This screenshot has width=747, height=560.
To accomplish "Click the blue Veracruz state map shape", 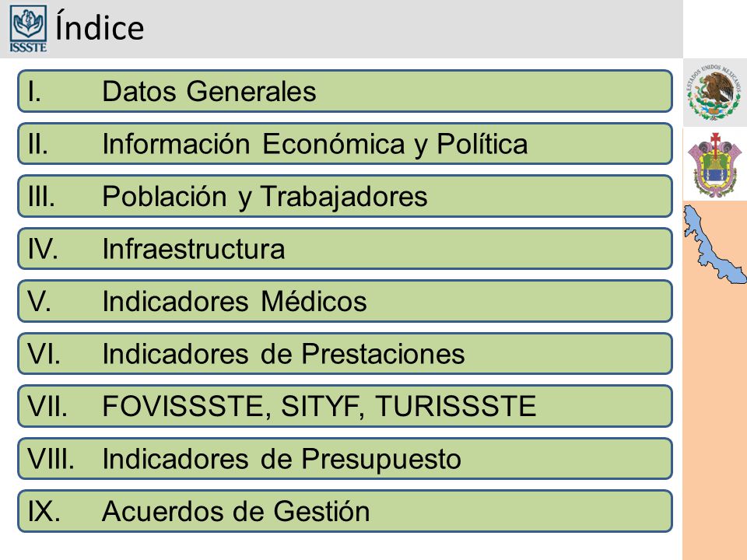I will [714, 244].
